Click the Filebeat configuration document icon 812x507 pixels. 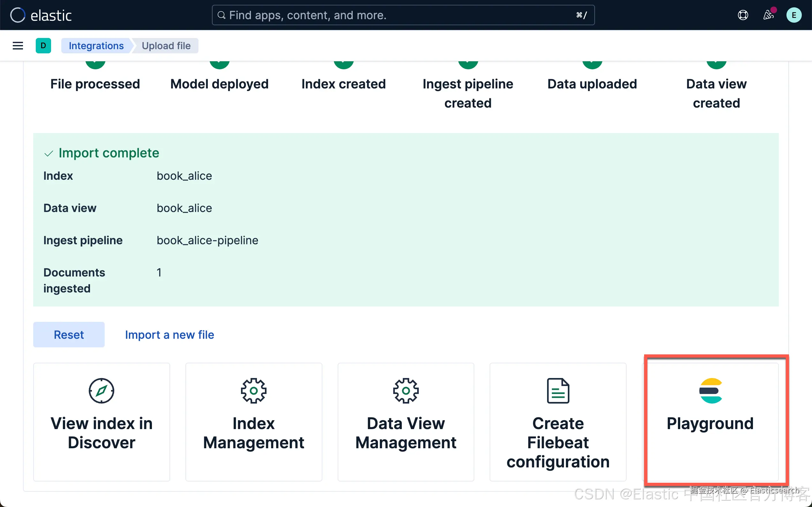[558, 391]
